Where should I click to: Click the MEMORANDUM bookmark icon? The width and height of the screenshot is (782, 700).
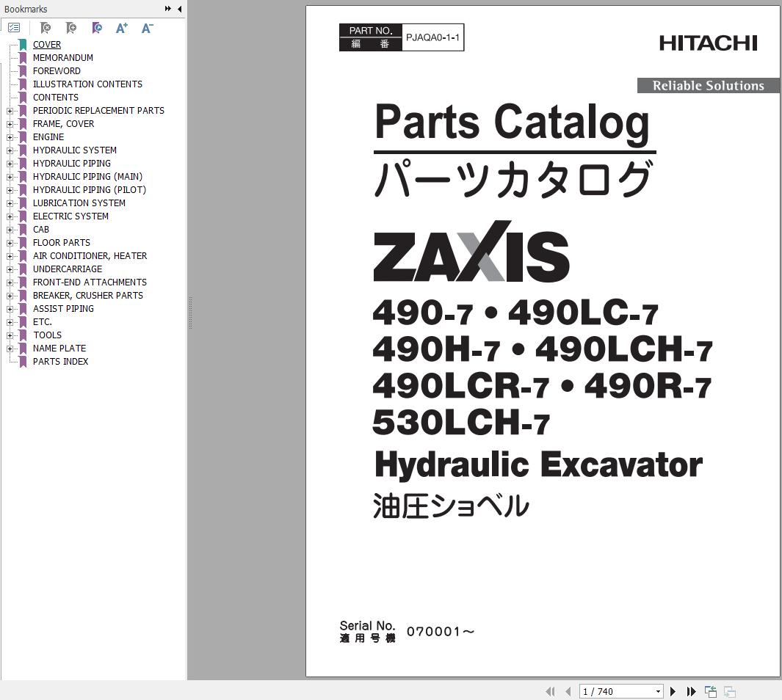pos(23,58)
